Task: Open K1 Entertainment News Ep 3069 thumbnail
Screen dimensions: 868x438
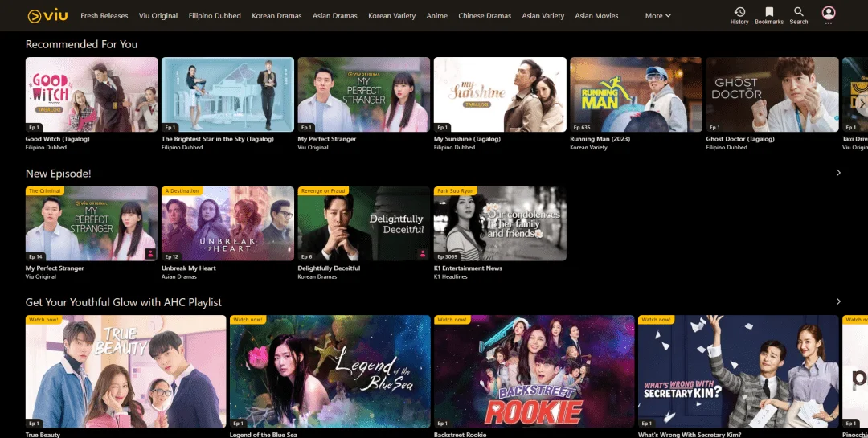Action: tap(500, 223)
